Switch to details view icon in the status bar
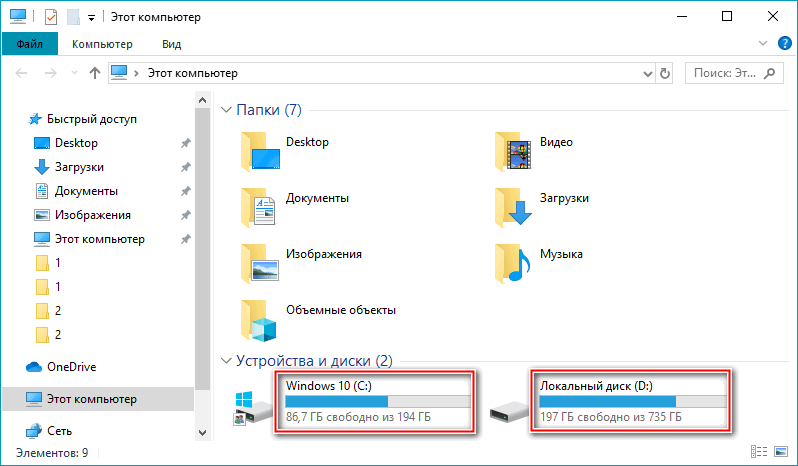798x466 pixels. click(x=759, y=451)
